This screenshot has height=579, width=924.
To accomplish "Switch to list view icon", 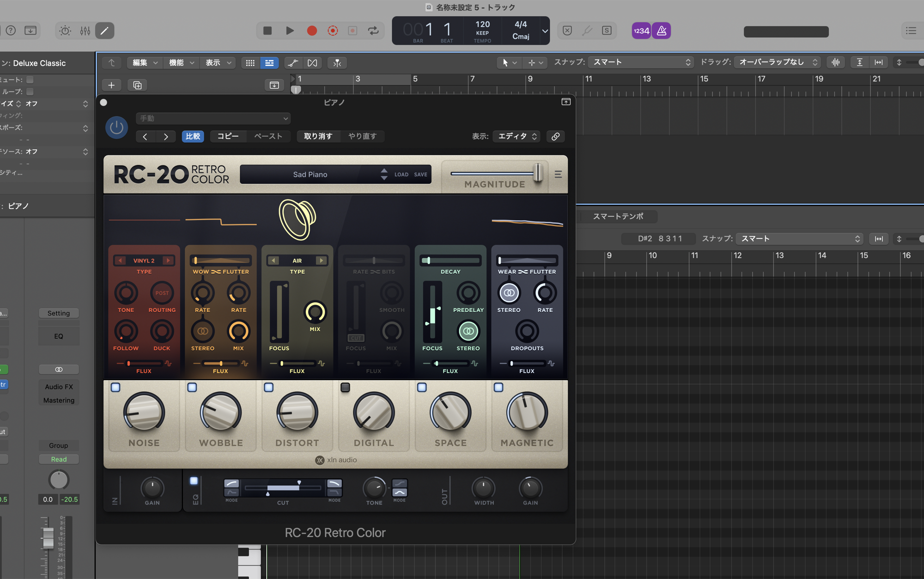I will click(269, 62).
